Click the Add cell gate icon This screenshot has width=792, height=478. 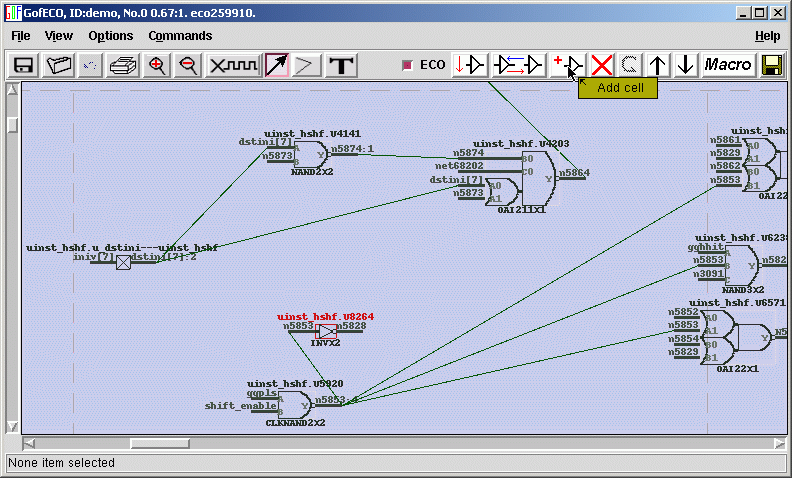pos(568,65)
